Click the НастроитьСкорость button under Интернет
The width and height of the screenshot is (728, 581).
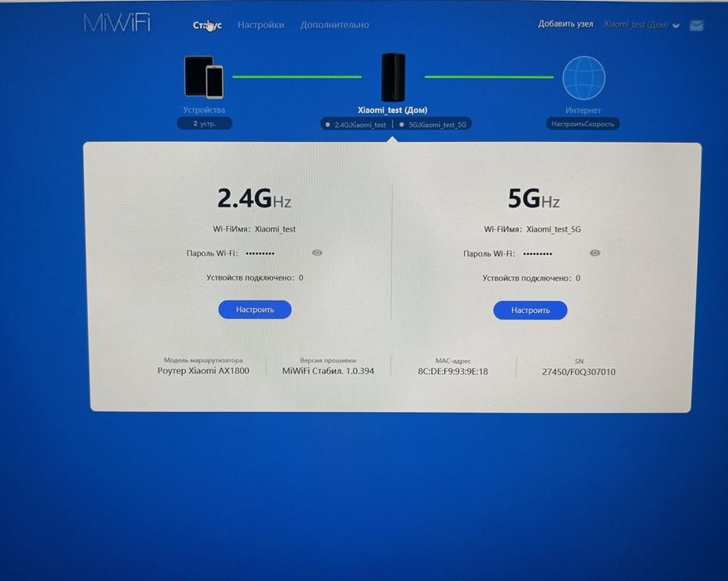pyautogui.click(x=583, y=124)
